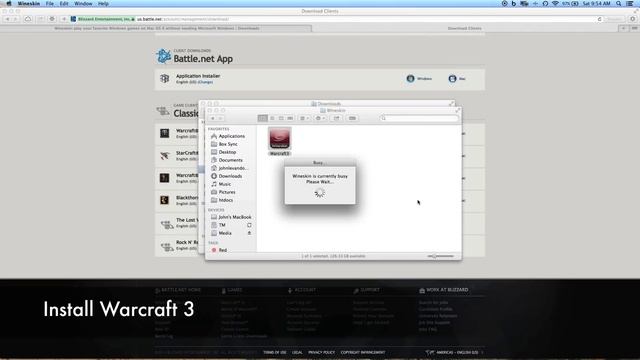Switch to the Download Clients tab
The image size is (640, 360).
(x=464, y=29)
